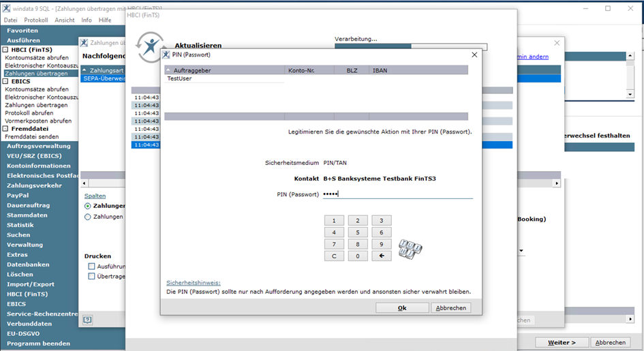
Task: Enable the Ausführung print checkbox
Action: (91, 266)
